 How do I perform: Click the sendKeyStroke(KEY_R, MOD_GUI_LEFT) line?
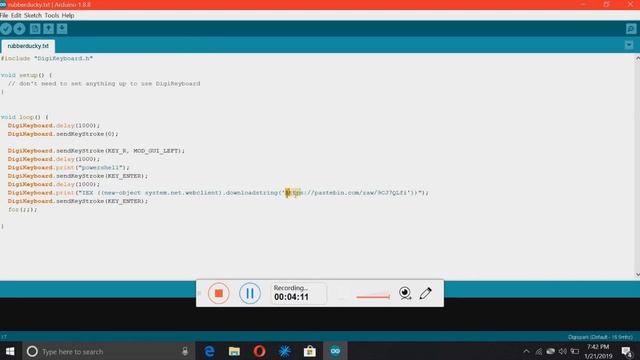tap(96, 151)
